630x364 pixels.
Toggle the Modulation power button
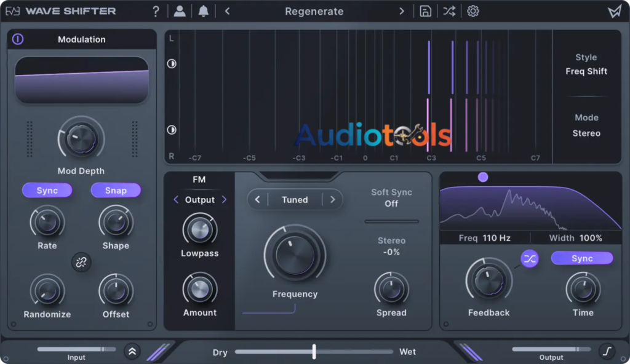pos(18,39)
